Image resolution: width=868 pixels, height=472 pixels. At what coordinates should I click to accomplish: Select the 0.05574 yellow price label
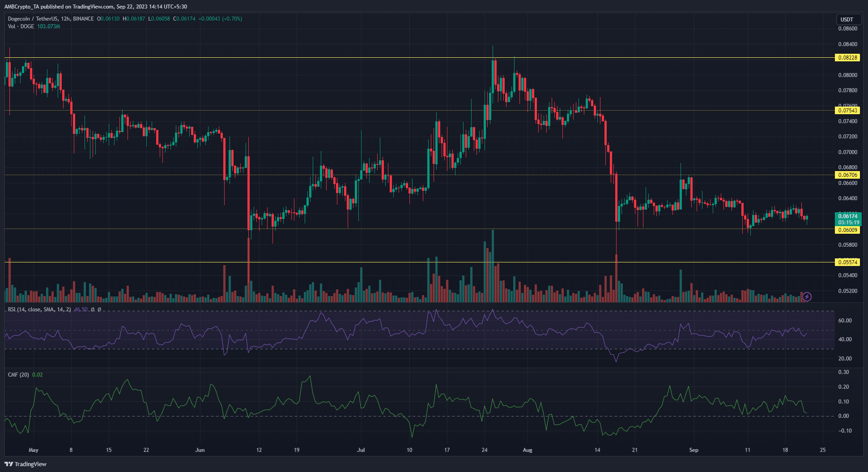(x=847, y=262)
